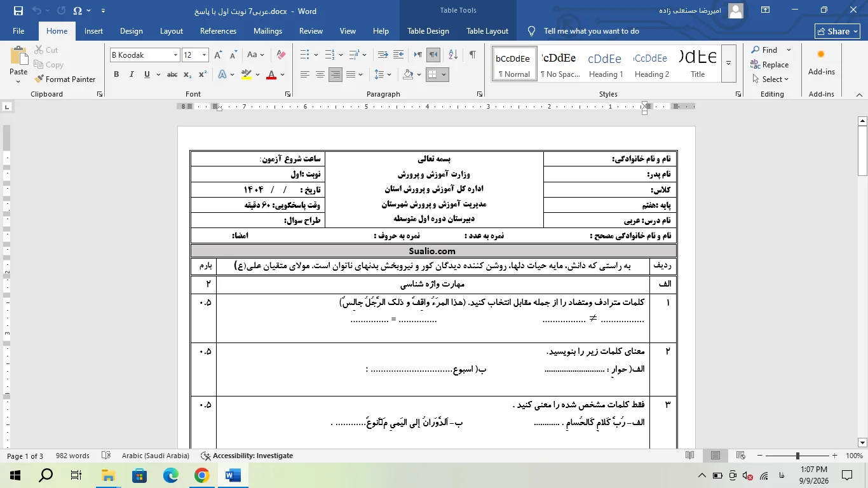Switch to the References tab
Screen dimensions: 868x488
coord(218,31)
